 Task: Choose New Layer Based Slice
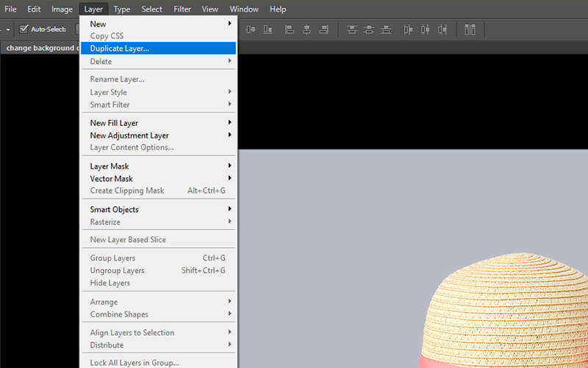158,239
